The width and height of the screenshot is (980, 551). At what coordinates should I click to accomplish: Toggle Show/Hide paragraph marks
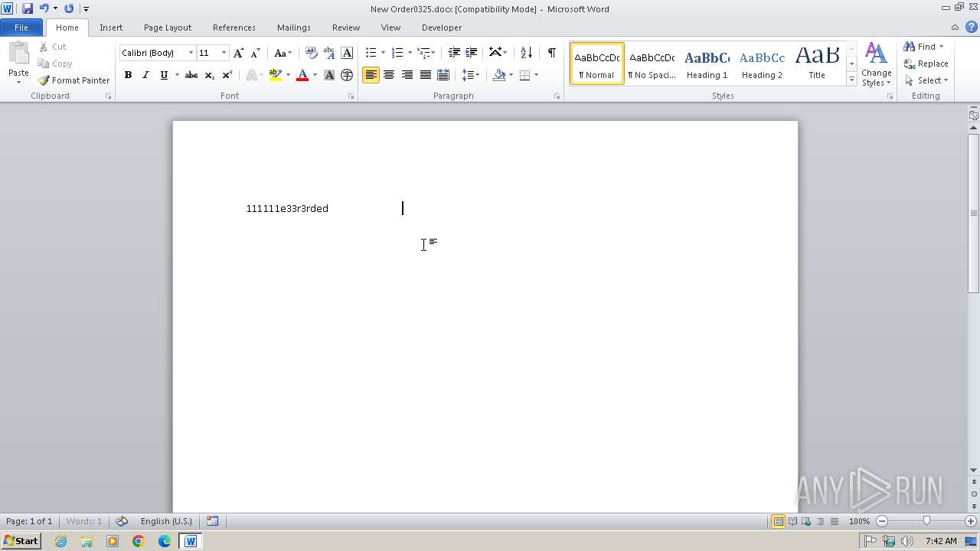tap(551, 53)
